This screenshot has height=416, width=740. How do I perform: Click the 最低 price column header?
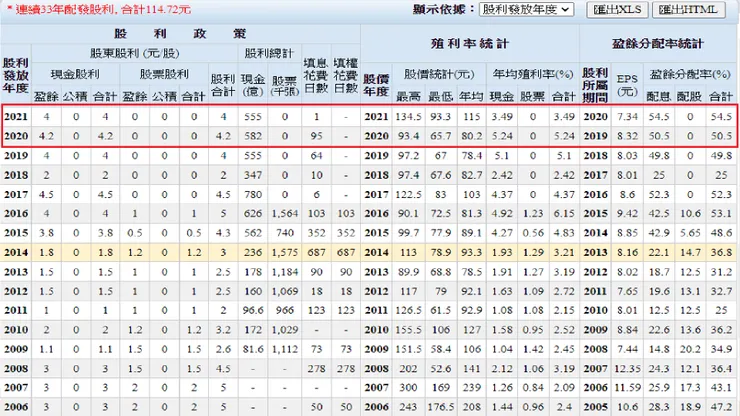tap(440, 96)
